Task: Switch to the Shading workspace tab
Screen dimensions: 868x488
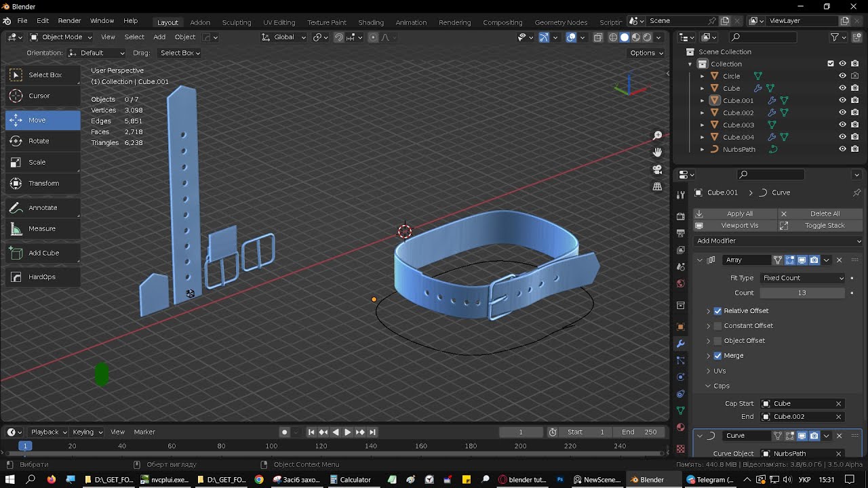Action: (371, 22)
